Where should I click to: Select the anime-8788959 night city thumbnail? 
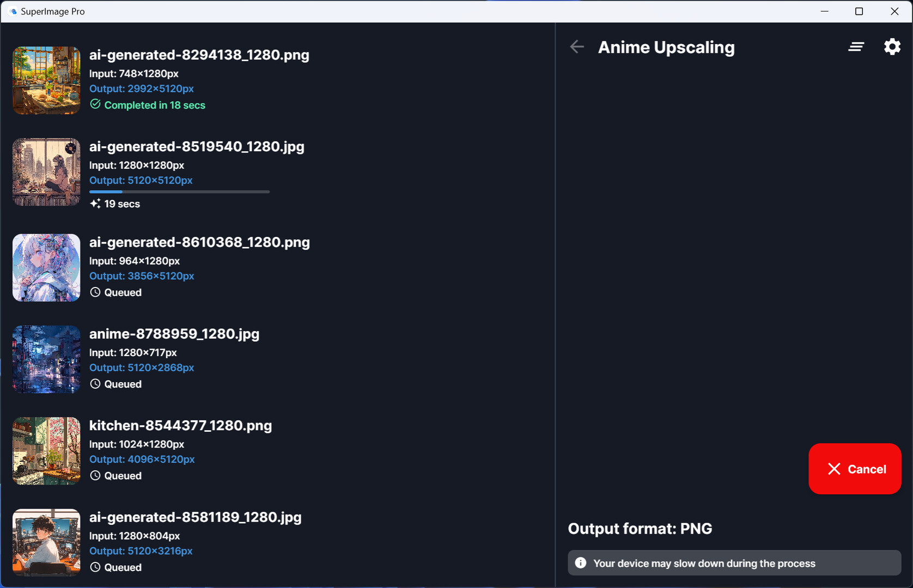pyautogui.click(x=46, y=359)
